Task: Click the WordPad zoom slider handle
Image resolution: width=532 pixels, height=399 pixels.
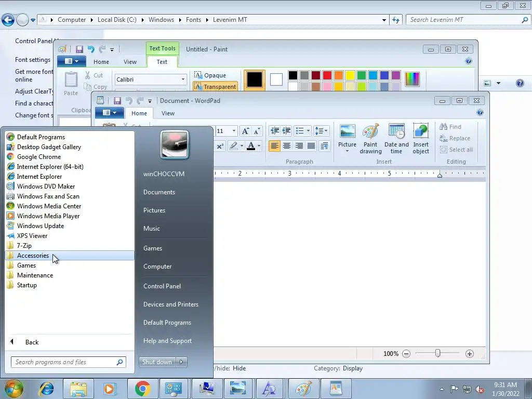Action: [x=437, y=353]
